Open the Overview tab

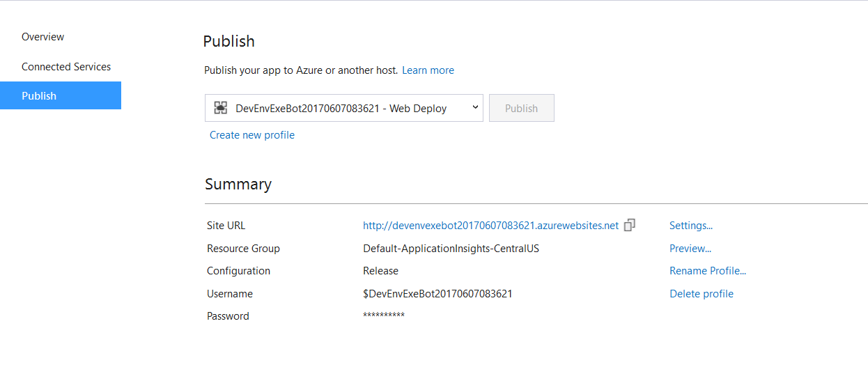(42, 37)
